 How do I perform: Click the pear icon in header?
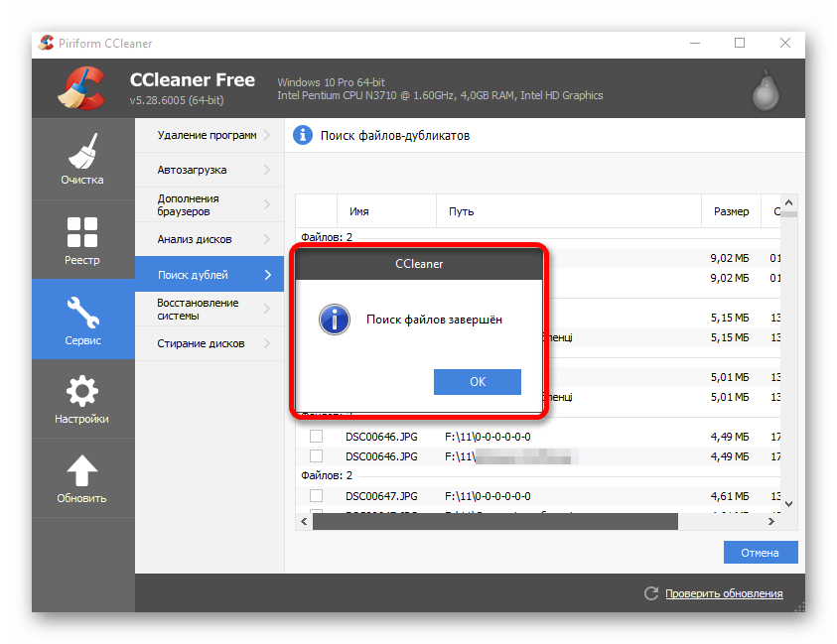click(x=766, y=90)
